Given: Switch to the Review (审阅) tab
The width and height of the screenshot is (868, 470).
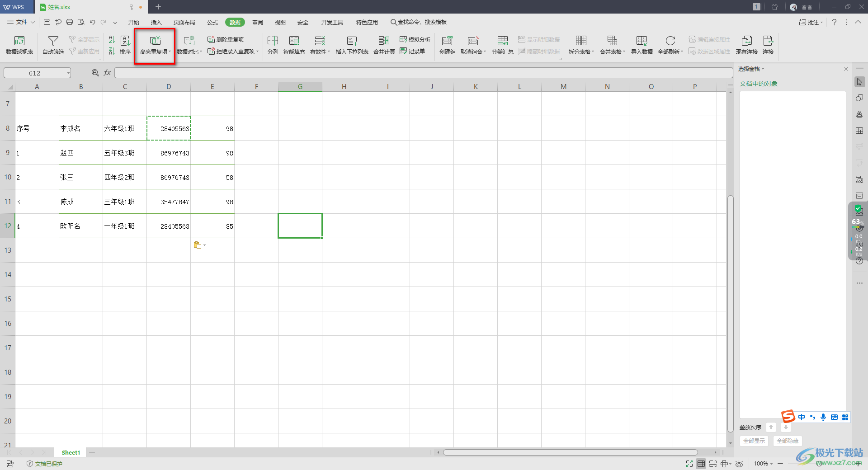Looking at the screenshot, I should (258, 22).
